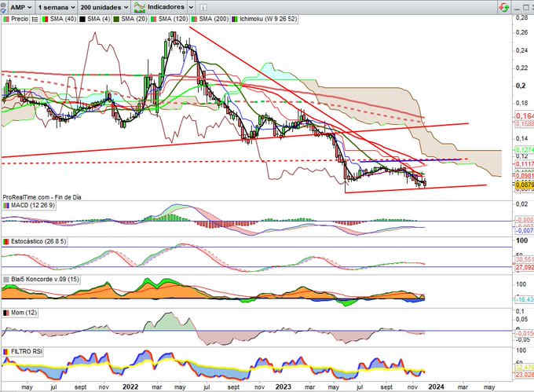534x392 pixels.
Task: Click the SMA (20) dark green swatch
Action: (x=116, y=20)
